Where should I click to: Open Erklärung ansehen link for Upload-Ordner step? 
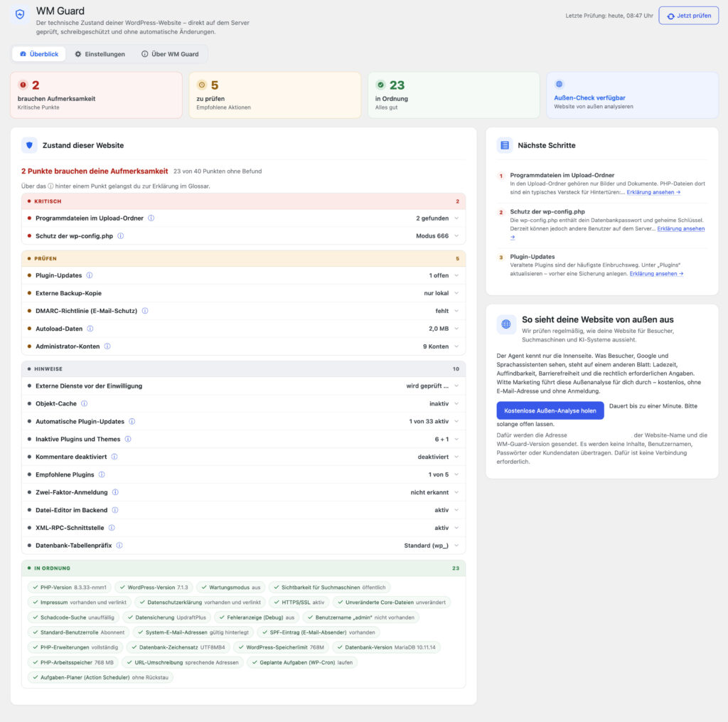[x=654, y=192]
